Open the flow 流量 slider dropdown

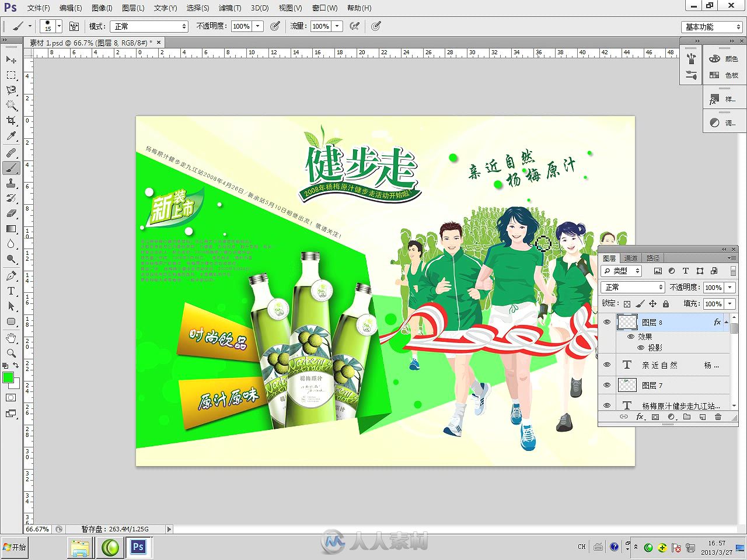pos(337,26)
